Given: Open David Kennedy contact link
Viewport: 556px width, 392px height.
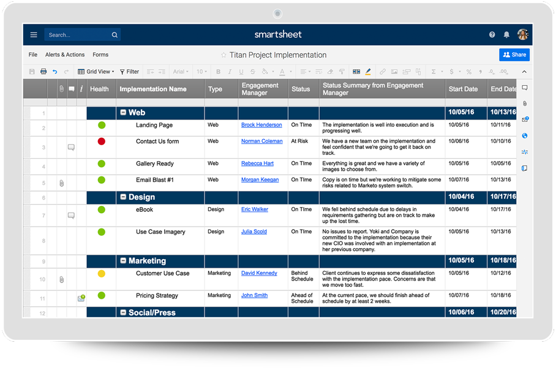Looking at the screenshot, I should point(259,273).
